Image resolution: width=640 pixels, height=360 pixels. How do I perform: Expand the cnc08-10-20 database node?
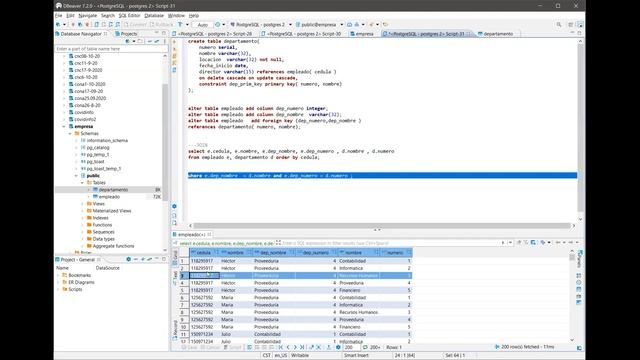coord(64,56)
